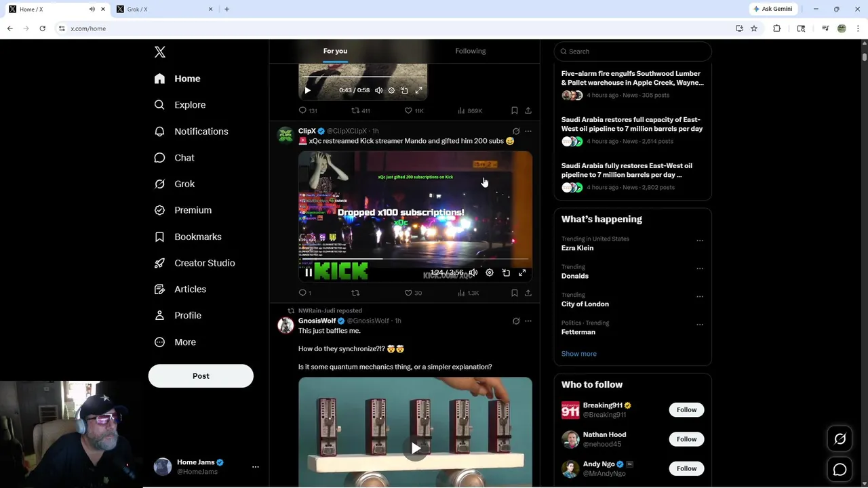
Task: Open Saudi Arabia restores full capacity story
Action: tap(633, 131)
